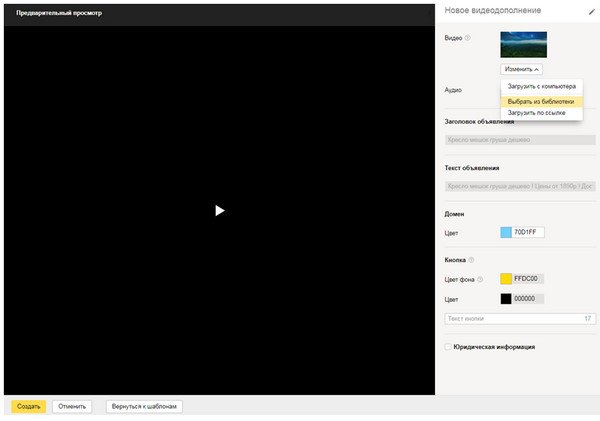Viewport: 600px width, 421px height.
Task: Play the preview video
Action: point(220,210)
